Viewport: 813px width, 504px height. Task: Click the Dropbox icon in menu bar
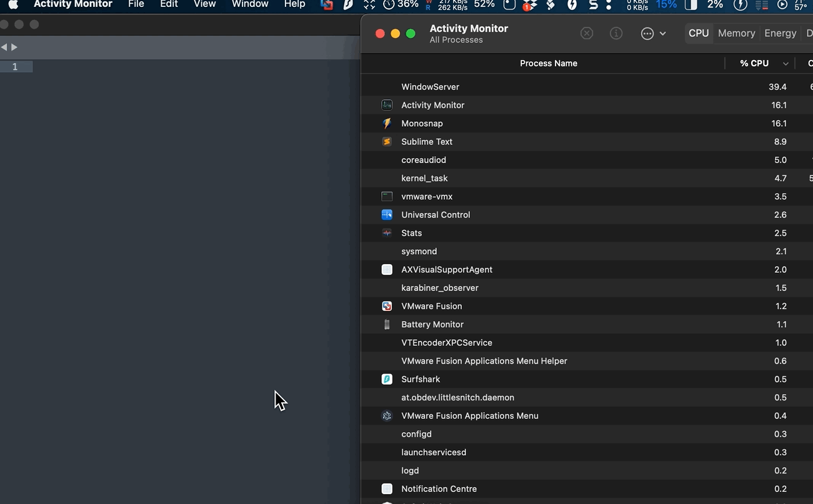[x=530, y=5]
